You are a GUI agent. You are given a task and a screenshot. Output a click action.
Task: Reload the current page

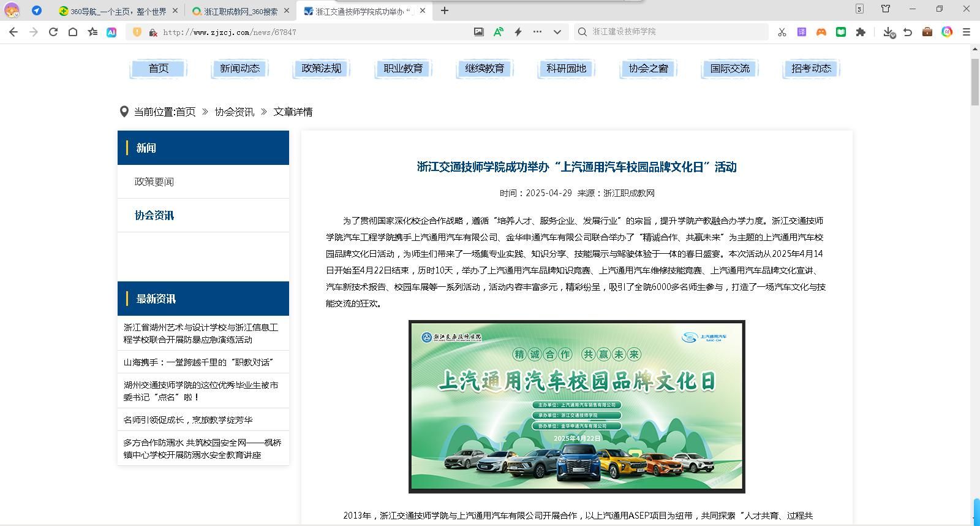tap(53, 32)
